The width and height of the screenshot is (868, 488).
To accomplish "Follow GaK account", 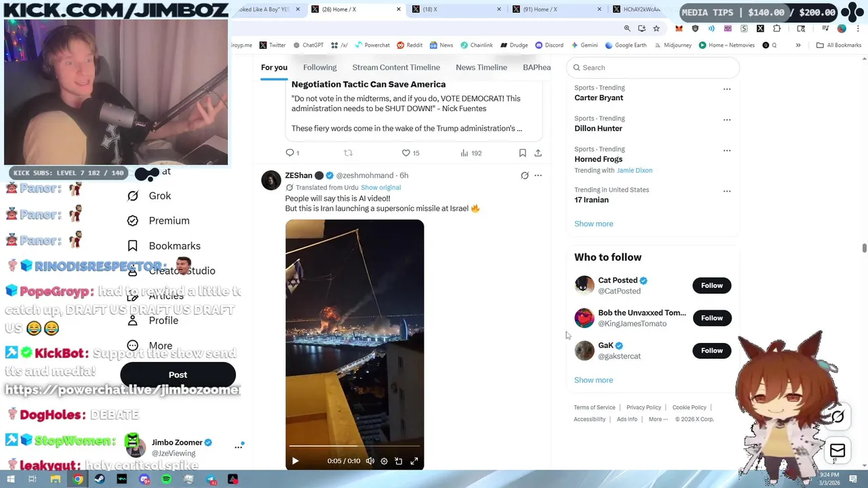I will [x=712, y=350].
